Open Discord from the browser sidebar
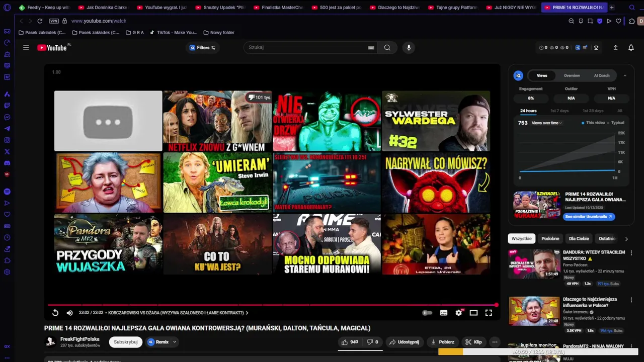Viewport: 644px width, 362px height. (7, 163)
